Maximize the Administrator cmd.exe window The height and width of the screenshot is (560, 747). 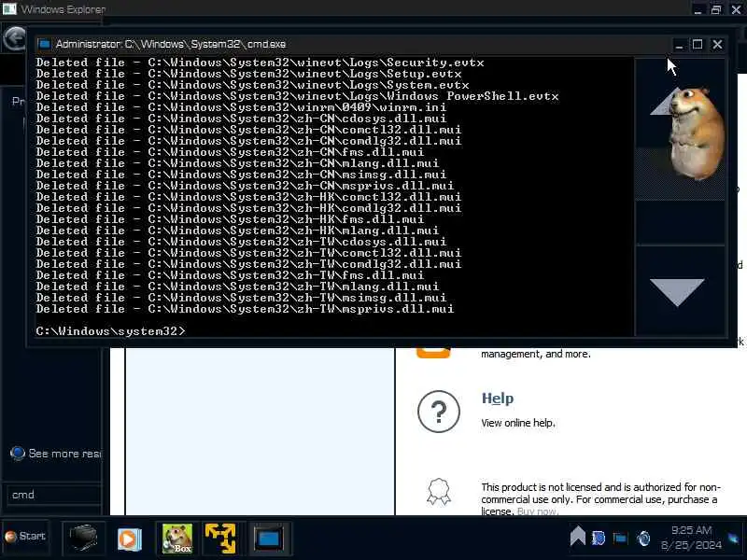point(698,44)
